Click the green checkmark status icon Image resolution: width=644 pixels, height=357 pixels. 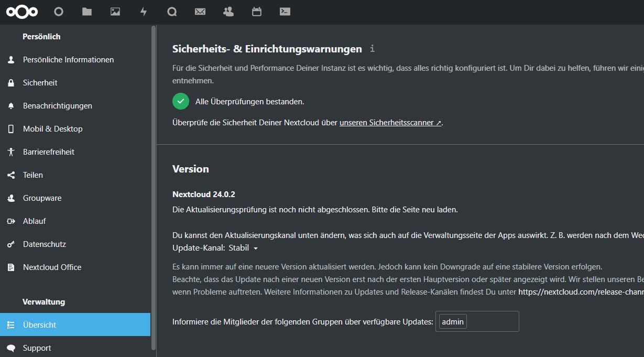click(x=181, y=101)
